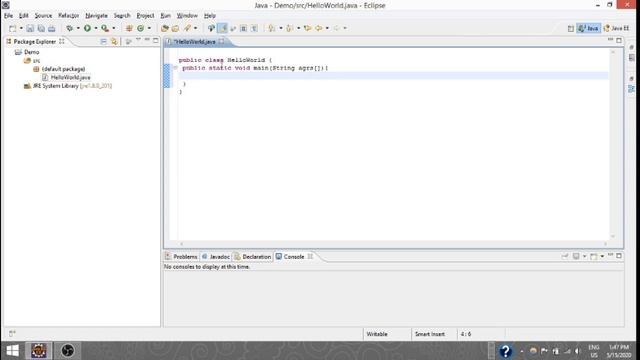Click the Open Perspective icon
Viewport: 640px width, 360px height.
point(571,28)
